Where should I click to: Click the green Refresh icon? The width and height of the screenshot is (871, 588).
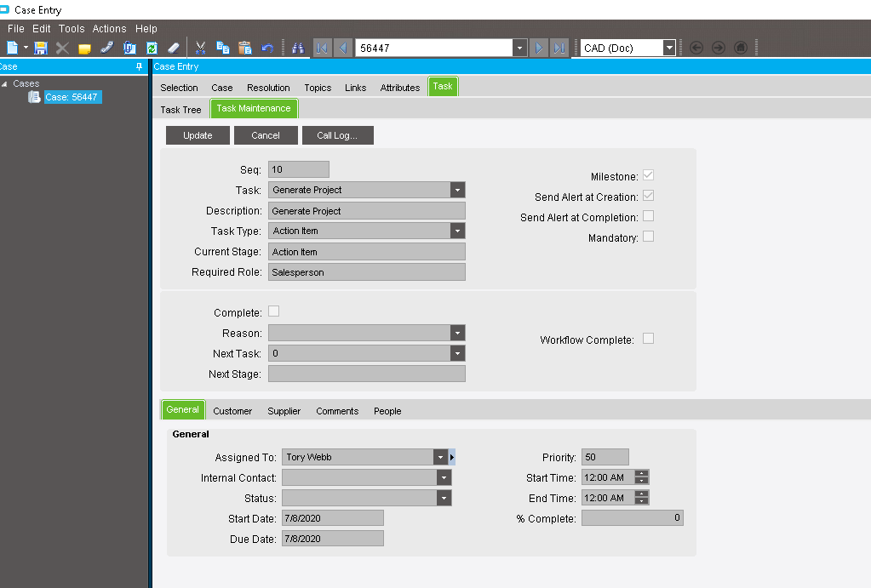pos(152,49)
